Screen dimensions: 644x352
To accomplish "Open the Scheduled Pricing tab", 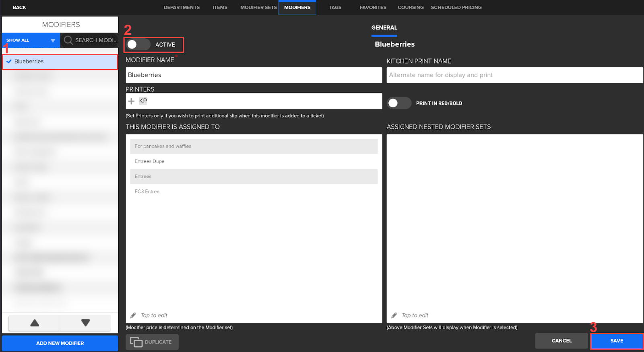I will [x=456, y=8].
